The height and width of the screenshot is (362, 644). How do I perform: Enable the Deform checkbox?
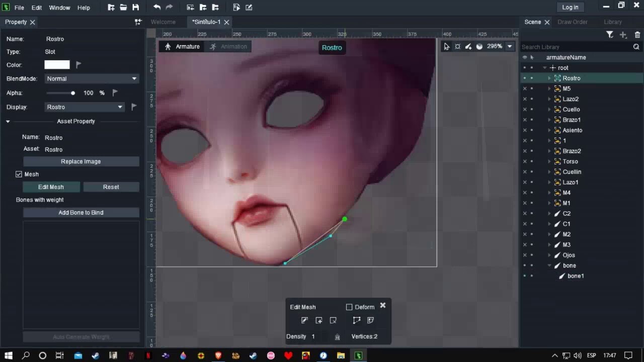(349, 307)
